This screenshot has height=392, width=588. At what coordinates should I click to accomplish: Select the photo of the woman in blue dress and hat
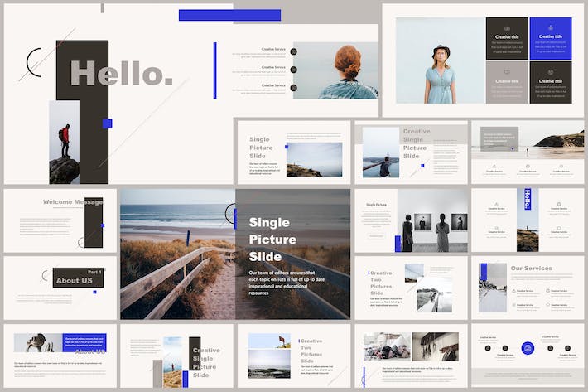coord(441,60)
